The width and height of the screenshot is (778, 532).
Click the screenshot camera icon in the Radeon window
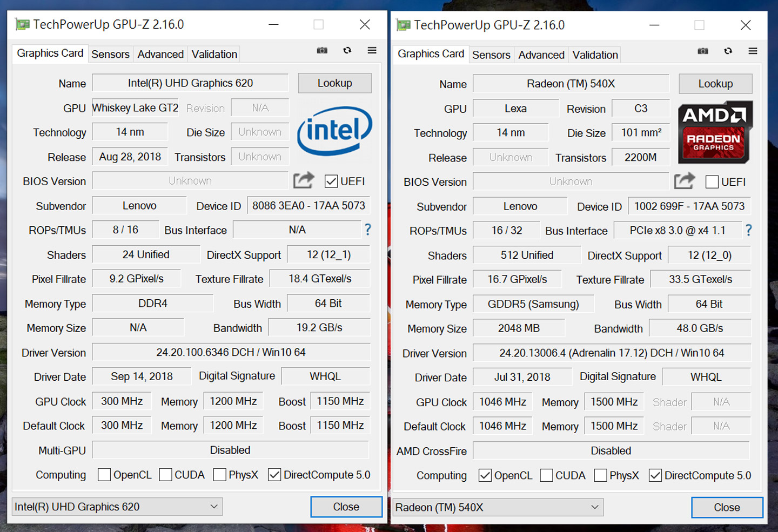click(x=703, y=51)
